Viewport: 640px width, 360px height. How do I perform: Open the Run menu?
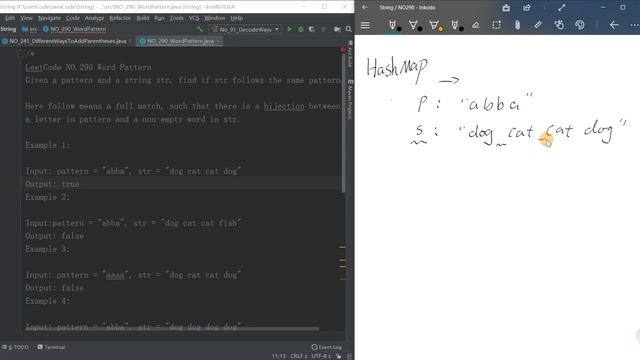pos(159,18)
